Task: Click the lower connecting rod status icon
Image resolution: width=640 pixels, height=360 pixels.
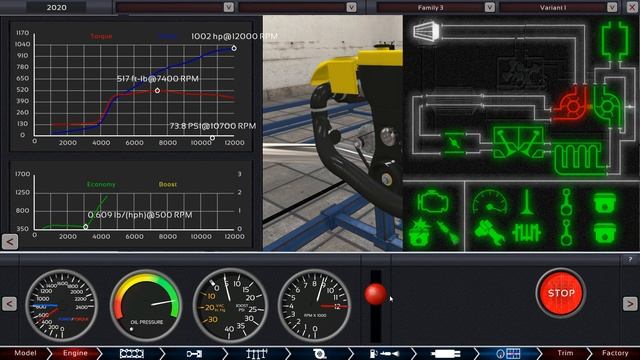Action: (566, 233)
